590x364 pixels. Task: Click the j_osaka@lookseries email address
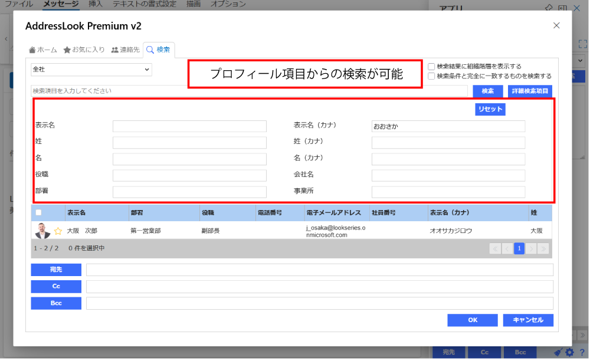(x=336, y=231)
